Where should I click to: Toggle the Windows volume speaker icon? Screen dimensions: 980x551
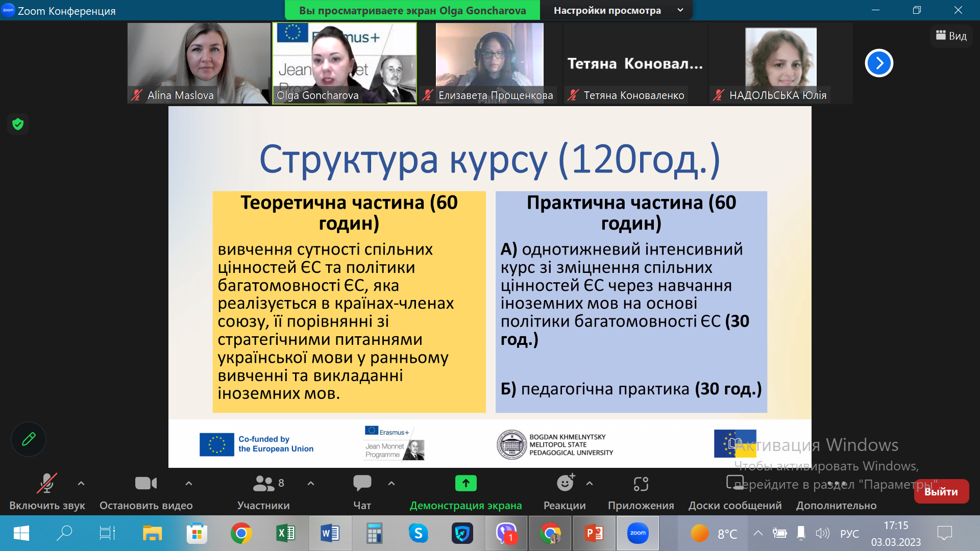822,534
